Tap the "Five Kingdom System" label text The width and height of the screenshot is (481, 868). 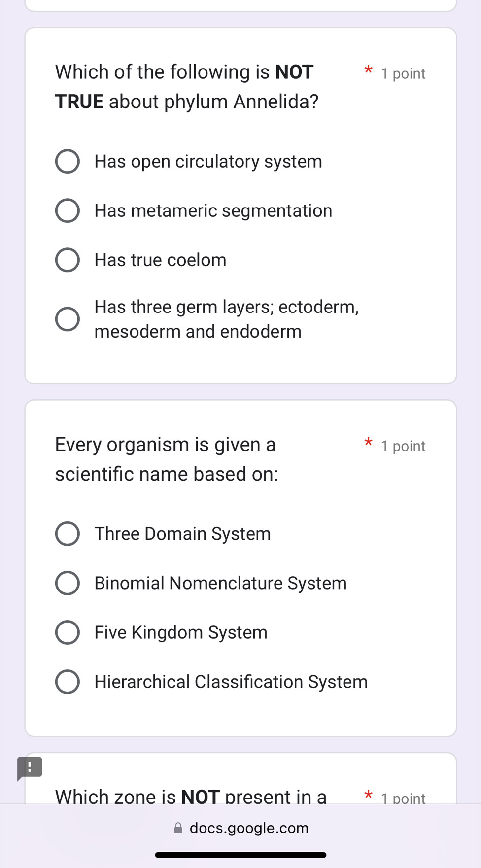click(x=181, y=632)
